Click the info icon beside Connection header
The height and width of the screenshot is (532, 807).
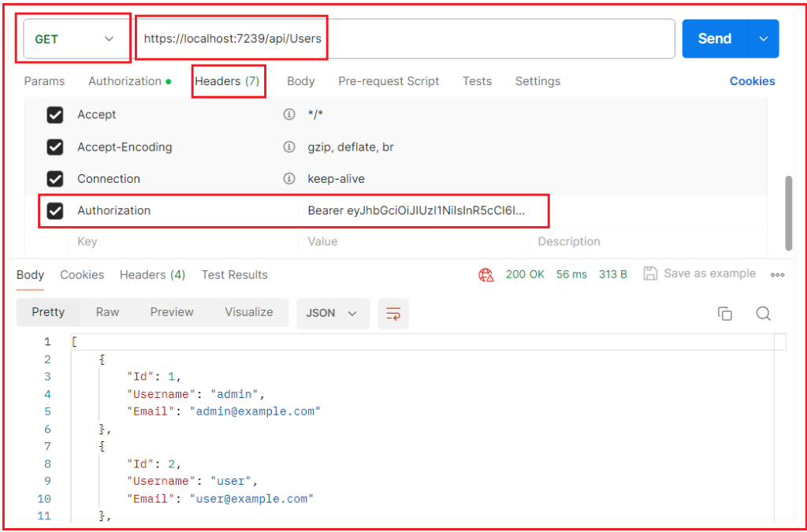[x=288, y=179]
